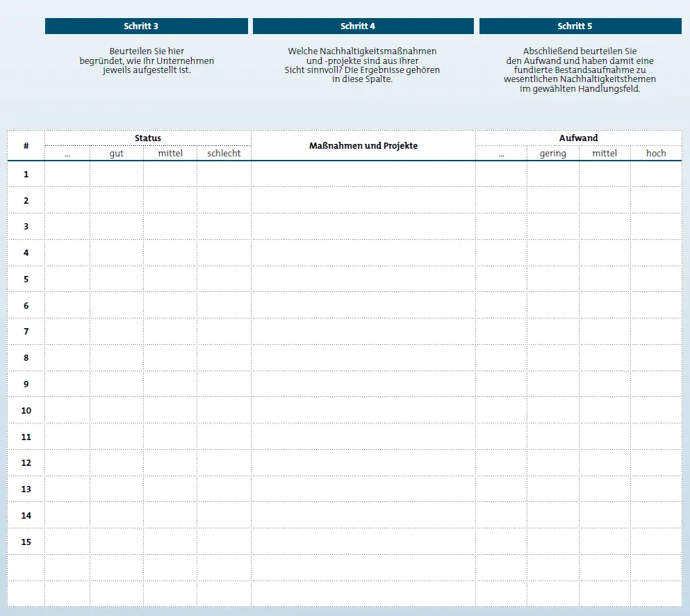
Task: Mark Aufwand 'hoch' cell in row 10
Action: [x=656, y=411]
